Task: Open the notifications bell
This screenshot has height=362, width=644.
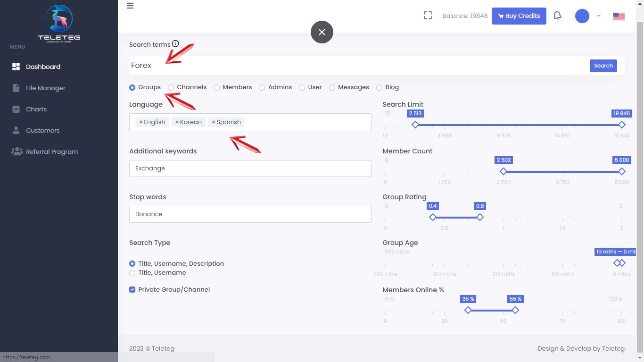Action: (557, 16)
